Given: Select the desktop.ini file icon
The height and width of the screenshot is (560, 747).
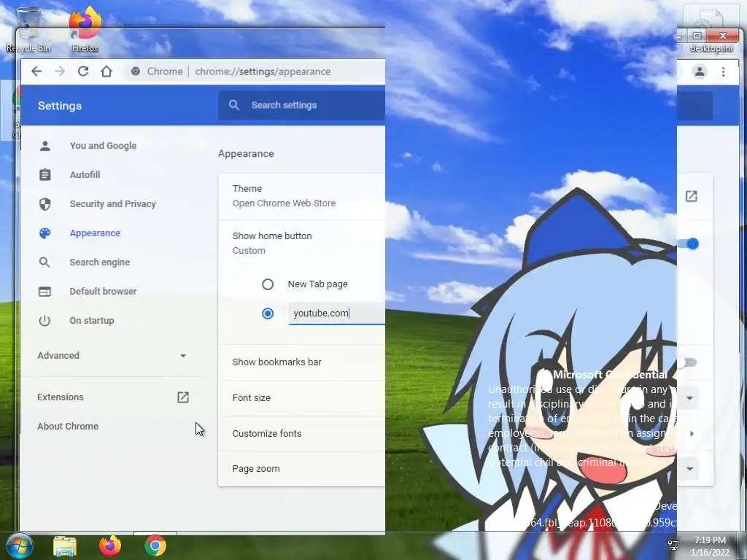Looking at the screenshot, I should click(x=711, y=29).
